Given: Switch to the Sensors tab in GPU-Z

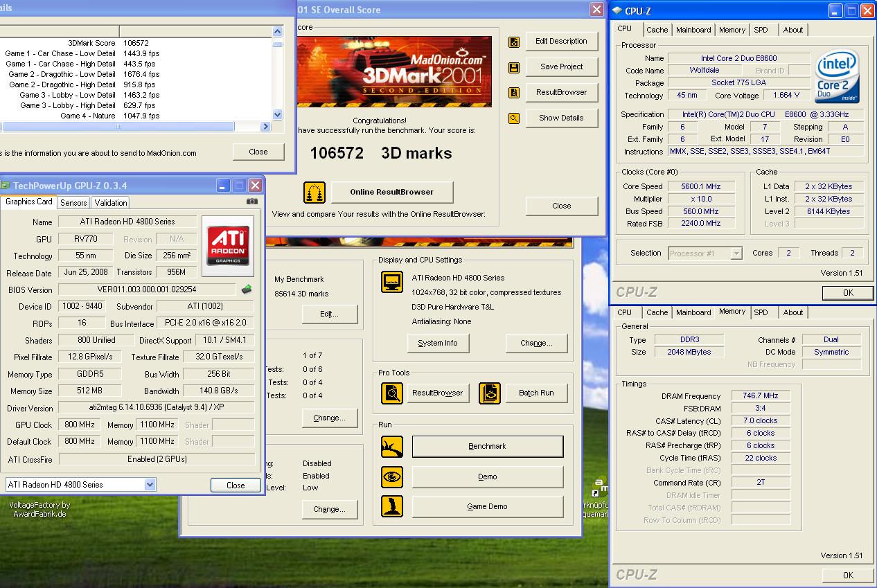Looking at the screenshot, I should coord(73,203).
